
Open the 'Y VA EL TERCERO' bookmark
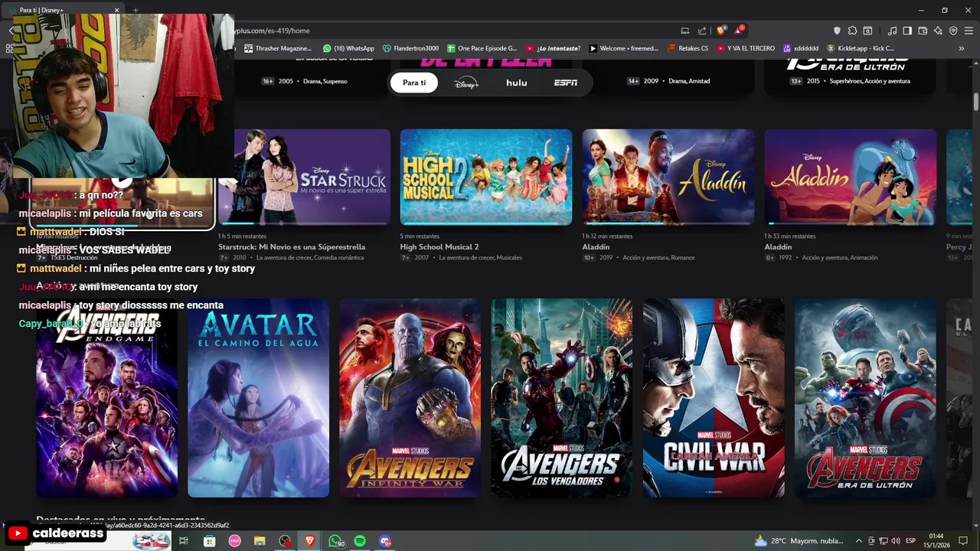tap(746, 48)
